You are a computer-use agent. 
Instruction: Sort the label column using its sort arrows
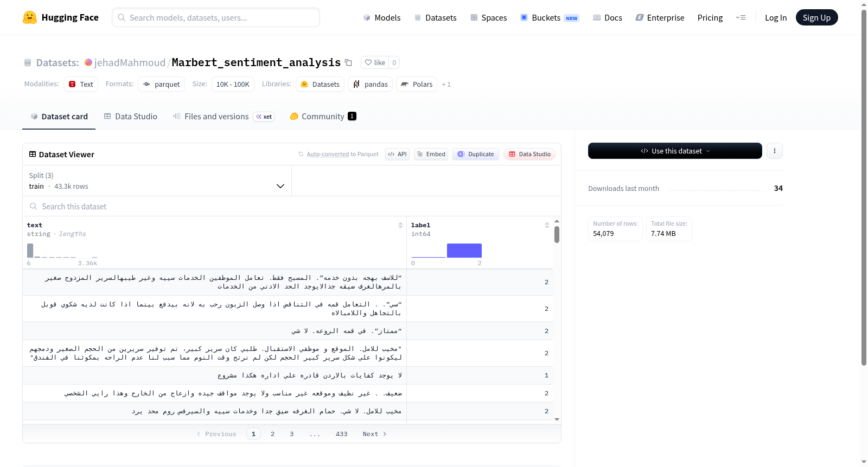click(x=547, y=225)
